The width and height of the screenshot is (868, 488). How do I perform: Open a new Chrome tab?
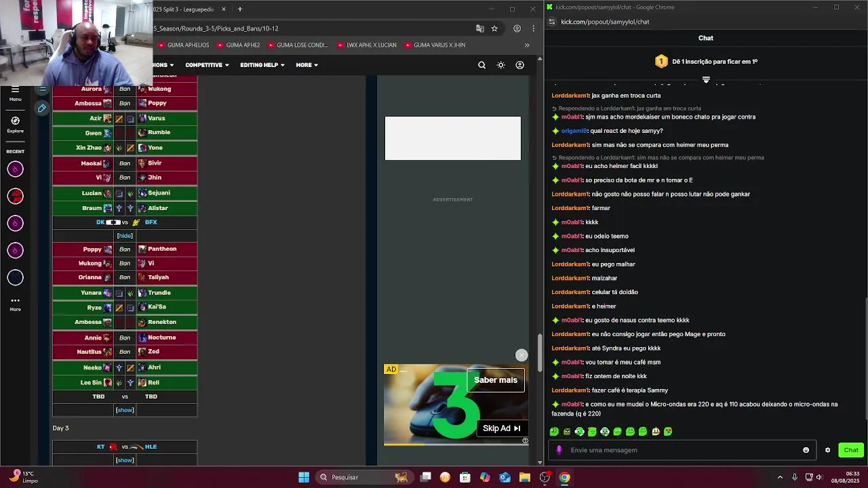239,9
